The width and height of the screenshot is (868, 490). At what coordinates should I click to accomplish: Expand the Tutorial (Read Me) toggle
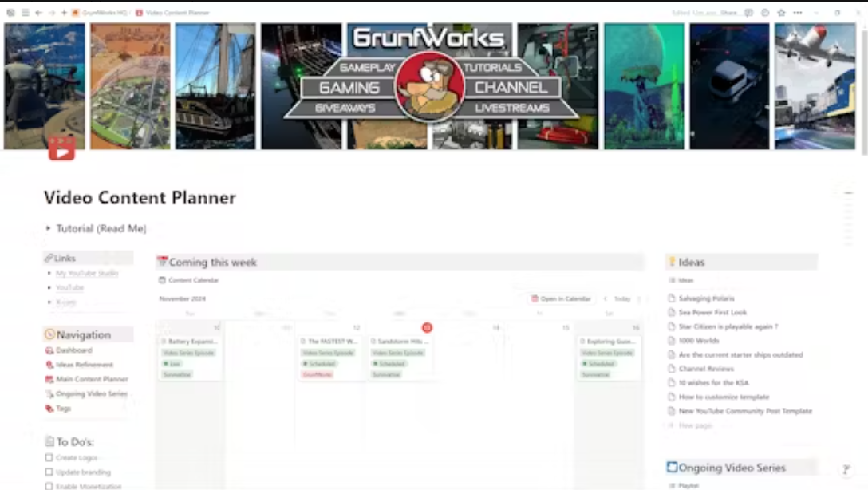pyautogui.click(x=48, y=228)
